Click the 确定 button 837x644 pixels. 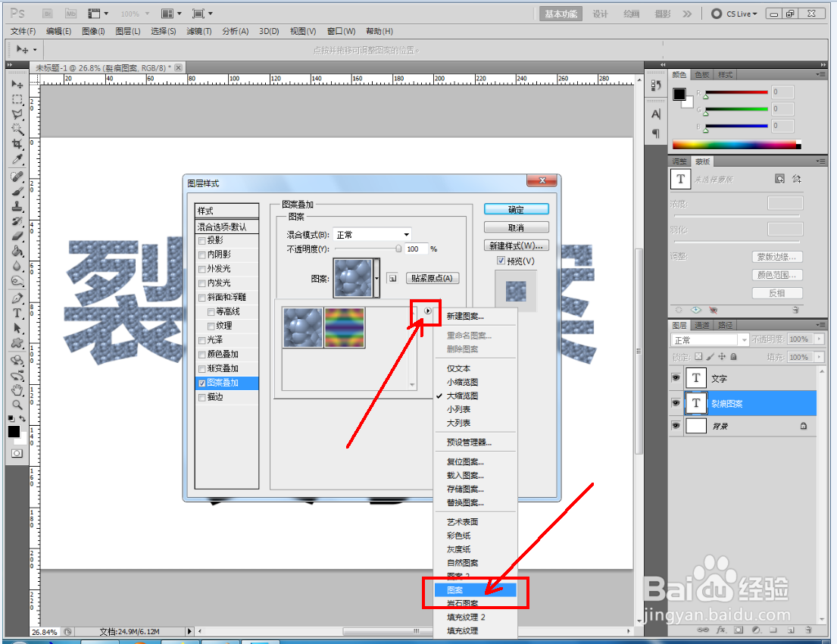516,208
